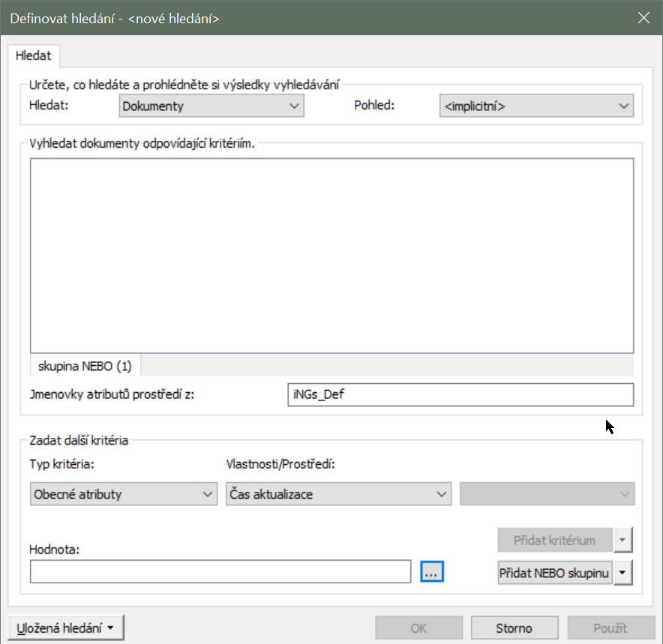Screen dimensions: 663x644
Task: Switch to the Hledat tab
Action: [x=34, y=56]
